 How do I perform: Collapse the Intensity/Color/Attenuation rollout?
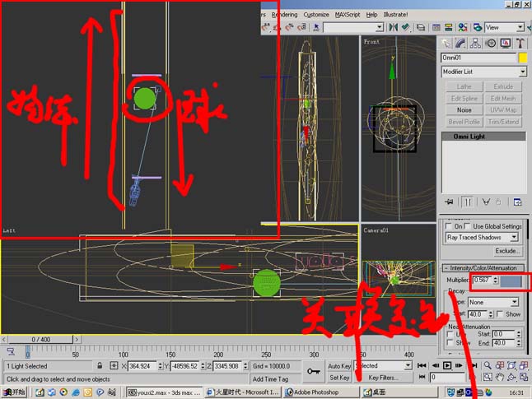(483, 268)
